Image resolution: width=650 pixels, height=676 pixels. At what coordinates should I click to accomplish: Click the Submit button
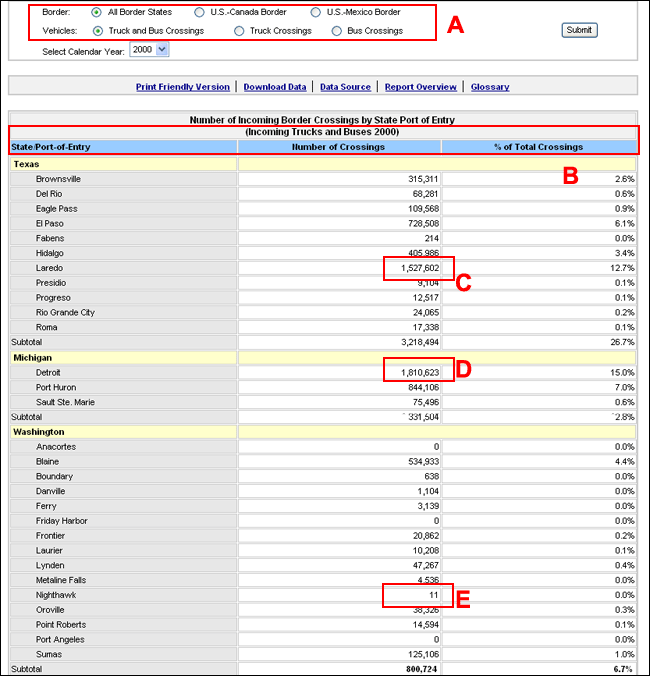coord(579,30)
